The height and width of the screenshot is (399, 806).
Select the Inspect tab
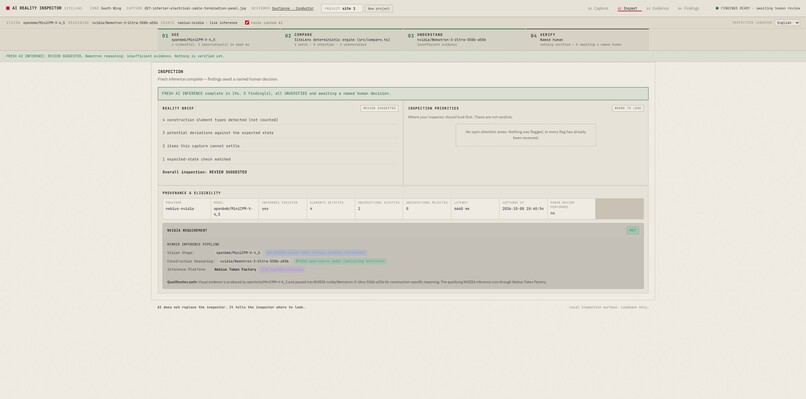[628, 8]
